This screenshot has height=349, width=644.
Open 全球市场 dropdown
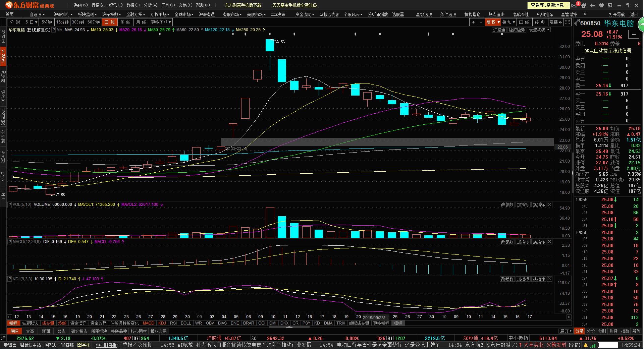pyautogui.click(x=183, y=14)
